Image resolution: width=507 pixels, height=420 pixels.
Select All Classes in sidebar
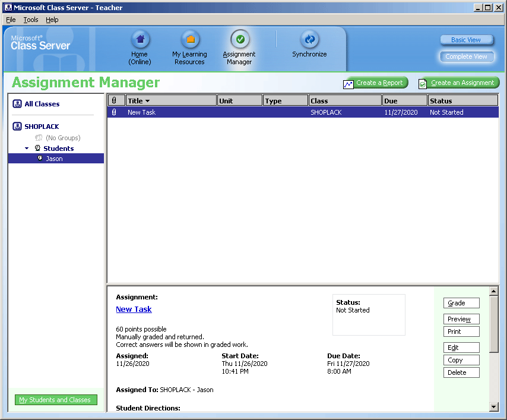tap(42, 104)
